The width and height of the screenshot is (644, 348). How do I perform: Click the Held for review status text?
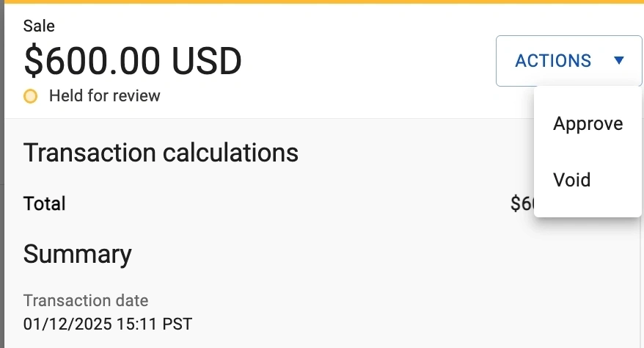coord(104,96)
